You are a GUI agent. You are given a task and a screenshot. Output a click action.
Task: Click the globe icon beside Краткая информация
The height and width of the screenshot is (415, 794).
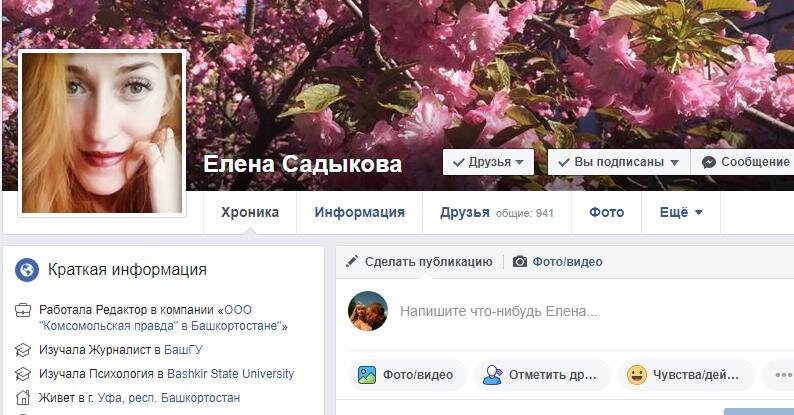click(27, 269)
